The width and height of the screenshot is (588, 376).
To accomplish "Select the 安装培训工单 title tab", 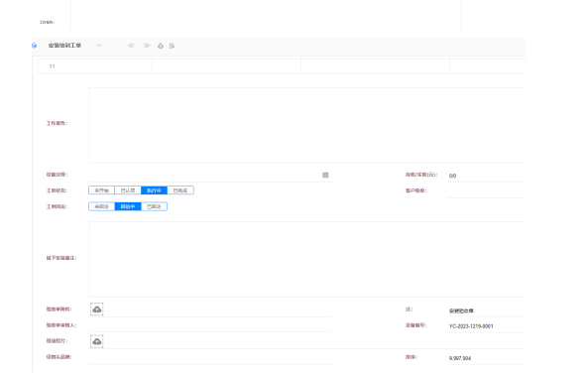I will (64, 46).
